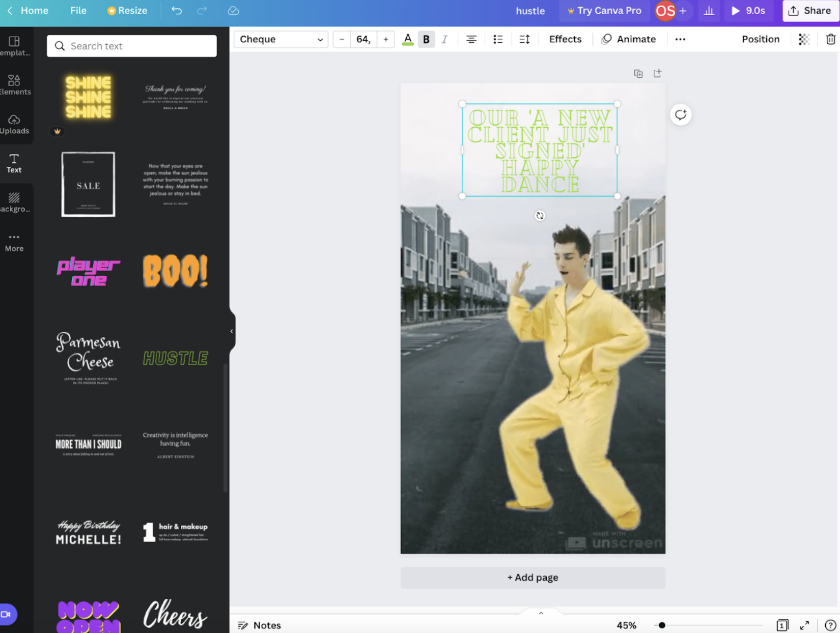Select the MORE THAN I SHOULD template
The width and height of the screenshot is (840, 633).
pos(88,445)
